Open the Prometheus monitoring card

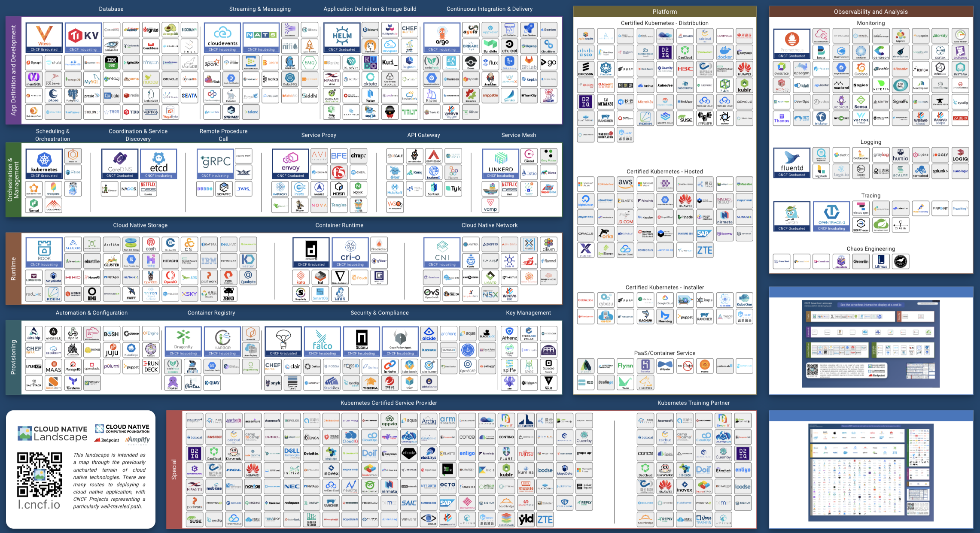click(x=791, y=43)
